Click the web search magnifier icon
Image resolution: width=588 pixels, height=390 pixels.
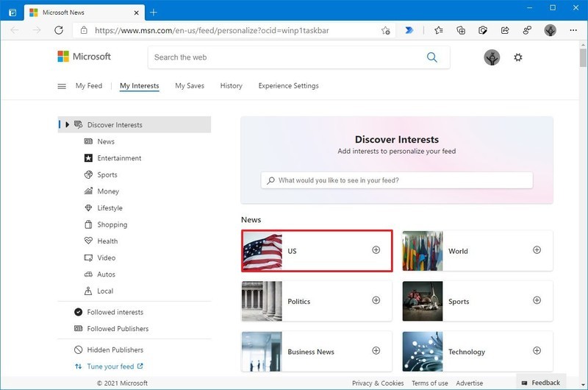pyautogui.click(x=432, y=57)
